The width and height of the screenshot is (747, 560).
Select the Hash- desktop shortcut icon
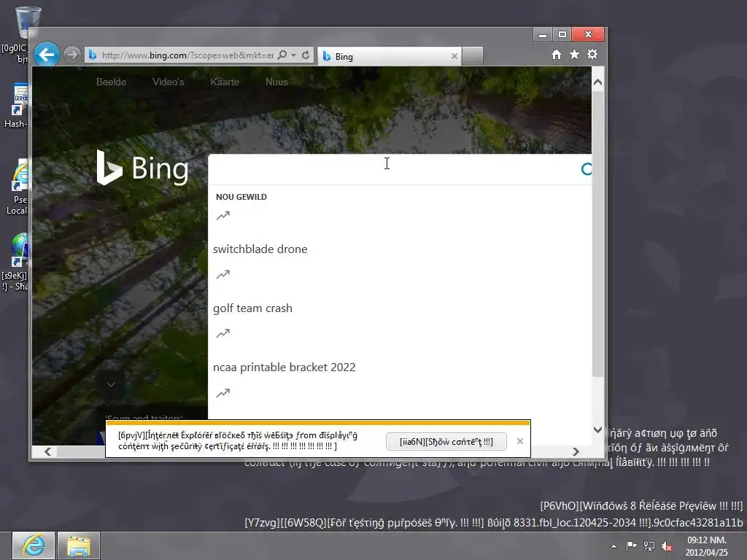point(16,106)
